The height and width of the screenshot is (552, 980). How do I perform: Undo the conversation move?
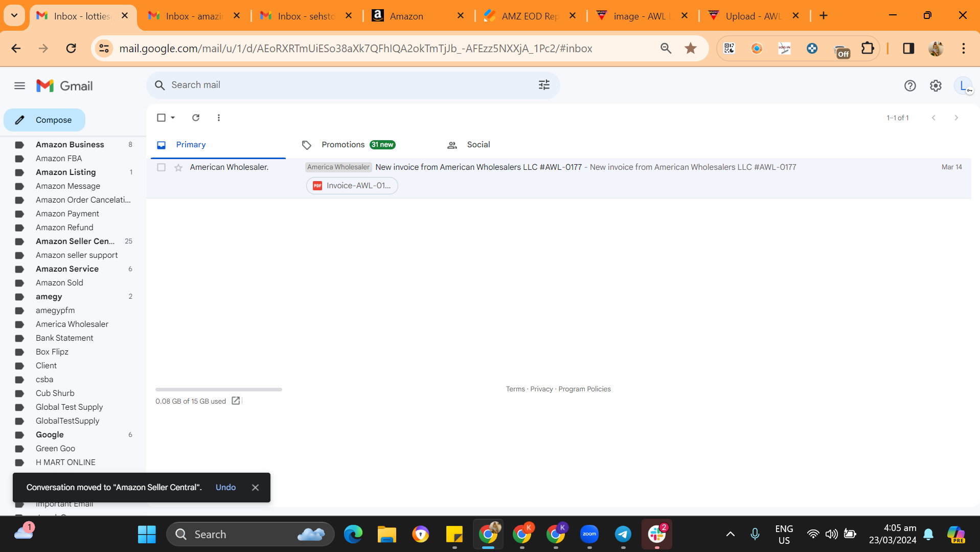(225, 488)
